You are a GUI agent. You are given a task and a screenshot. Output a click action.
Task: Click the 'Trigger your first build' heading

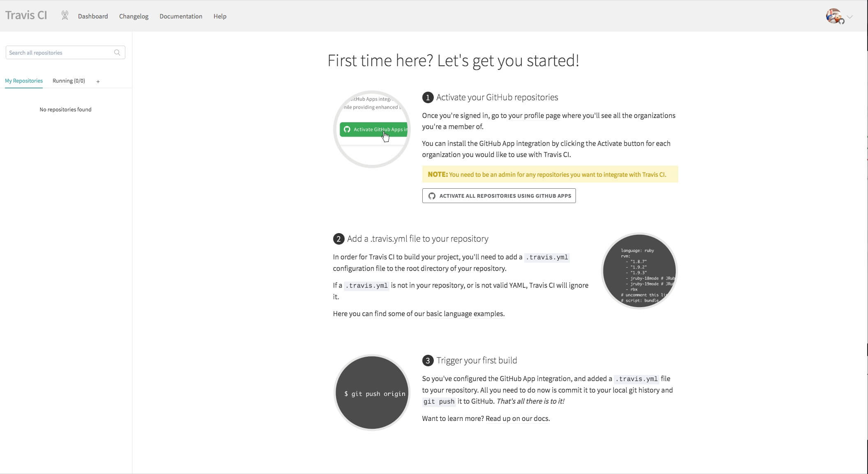(x=477, y=361)
